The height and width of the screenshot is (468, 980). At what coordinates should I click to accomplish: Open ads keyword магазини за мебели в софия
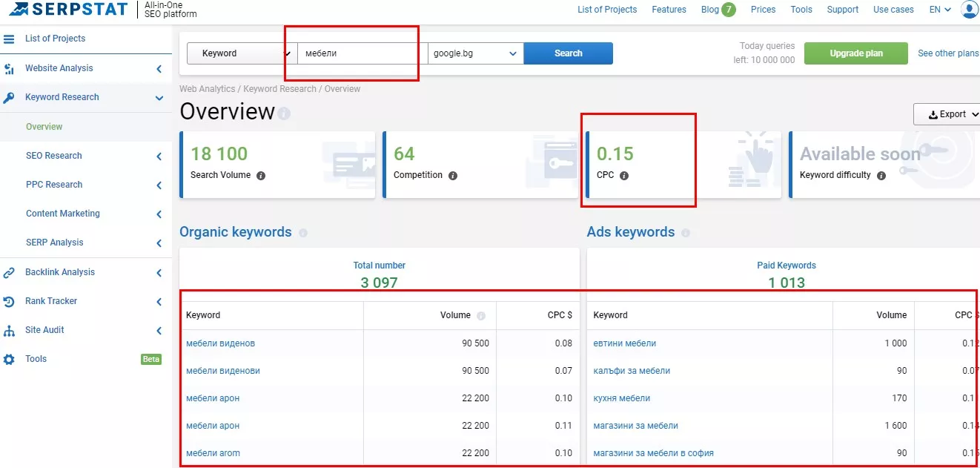(654, 453)
